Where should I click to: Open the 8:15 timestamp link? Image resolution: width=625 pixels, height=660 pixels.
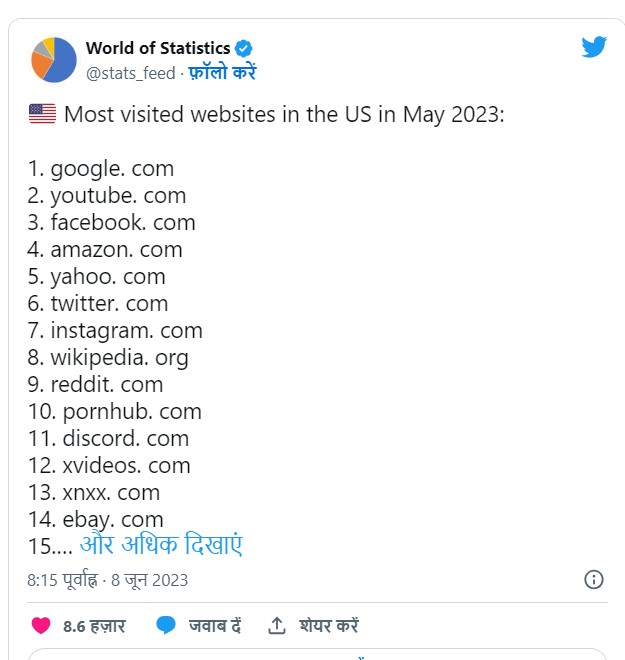click(x=62, y=580)
